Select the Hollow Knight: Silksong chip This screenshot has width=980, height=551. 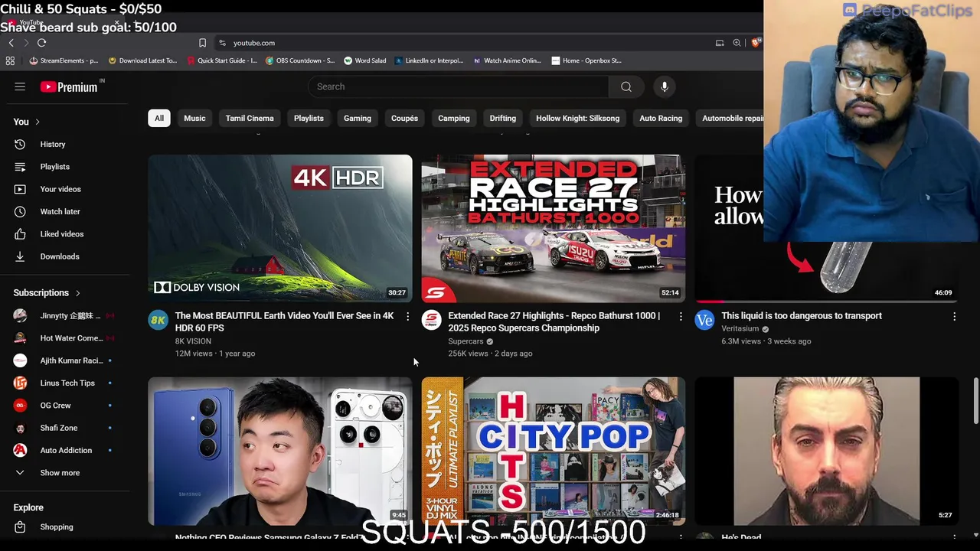578,118
